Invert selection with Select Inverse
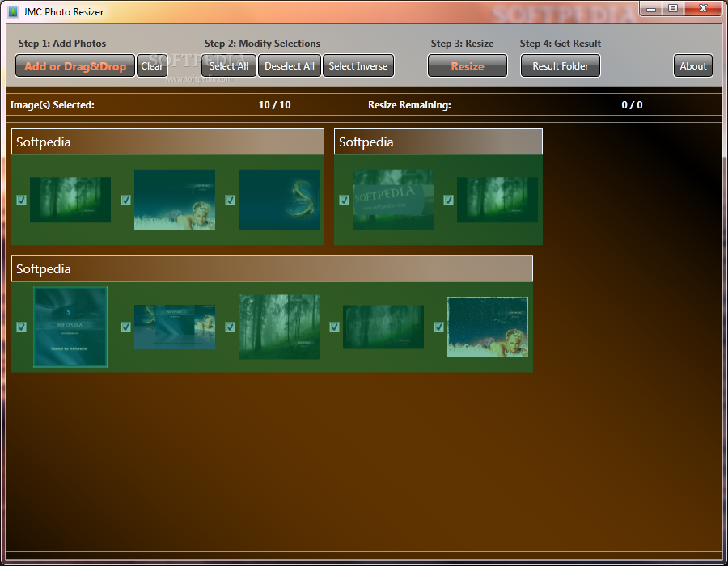The height and width of the screenshot is (566, 728). point(358,65)
